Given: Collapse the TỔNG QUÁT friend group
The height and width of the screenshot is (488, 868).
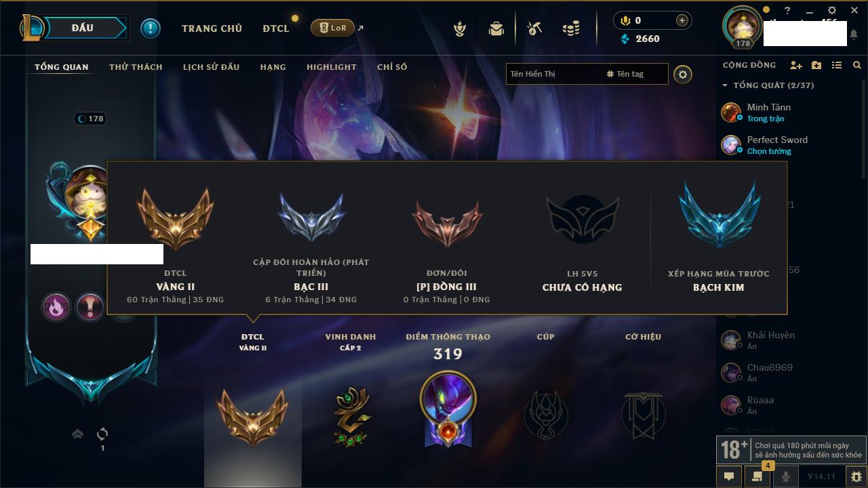Looking at the screenshot, I should (726, 85).
